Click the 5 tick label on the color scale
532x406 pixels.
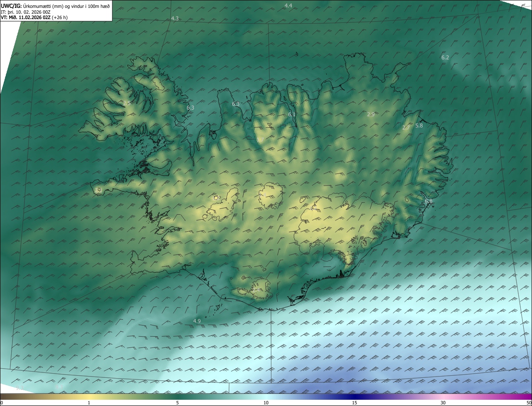(x=177, y=403)
